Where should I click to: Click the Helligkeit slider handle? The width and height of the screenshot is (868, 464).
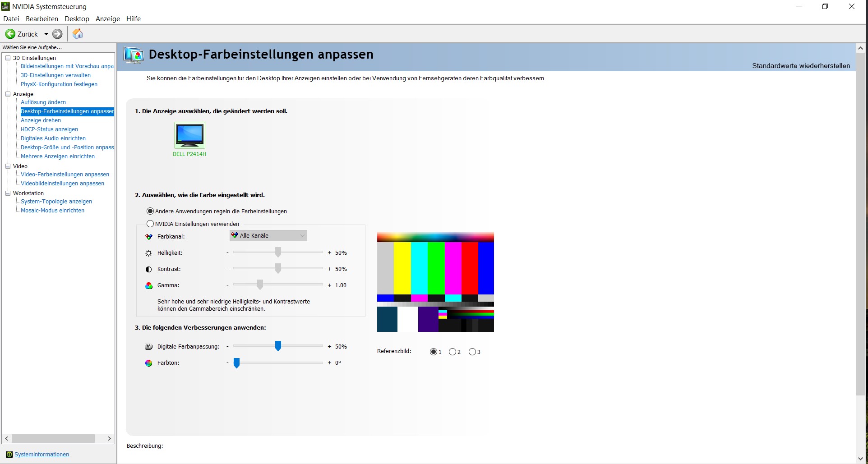(278, 252)
